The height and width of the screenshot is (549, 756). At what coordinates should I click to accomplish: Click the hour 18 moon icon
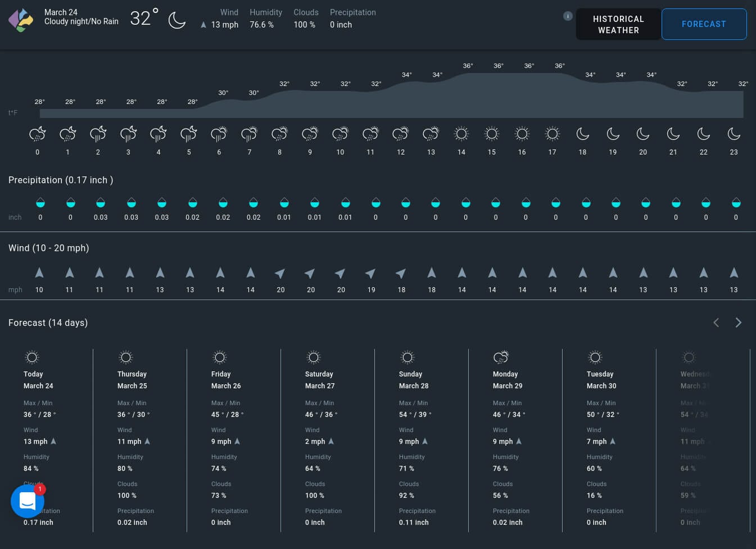[x=583, y=134]
